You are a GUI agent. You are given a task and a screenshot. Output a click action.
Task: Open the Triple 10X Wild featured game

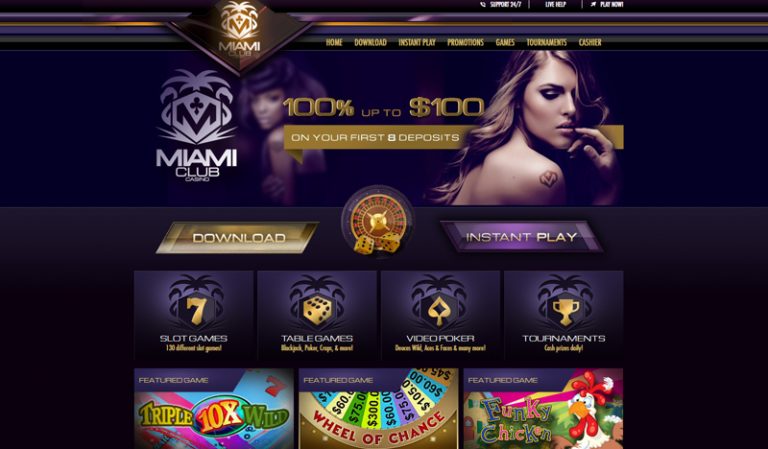[214, 409]
